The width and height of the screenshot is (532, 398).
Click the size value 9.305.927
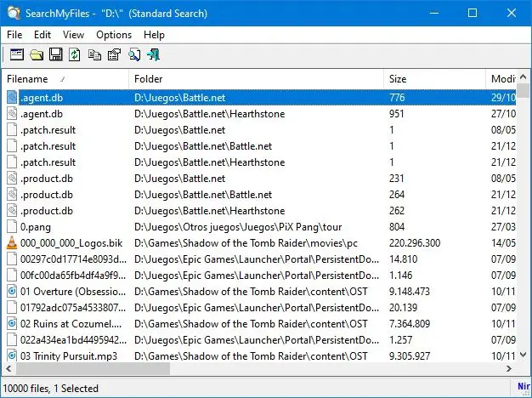tap(410, 355)
